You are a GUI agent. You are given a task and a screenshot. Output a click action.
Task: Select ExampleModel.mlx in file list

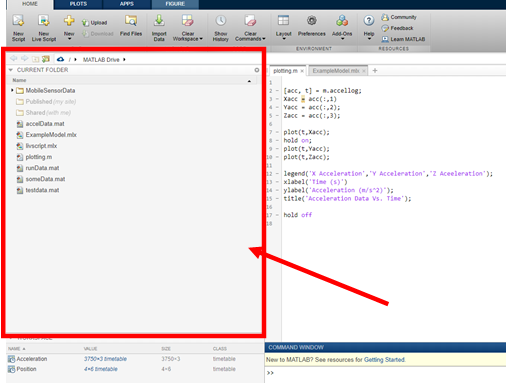point(46,135)
